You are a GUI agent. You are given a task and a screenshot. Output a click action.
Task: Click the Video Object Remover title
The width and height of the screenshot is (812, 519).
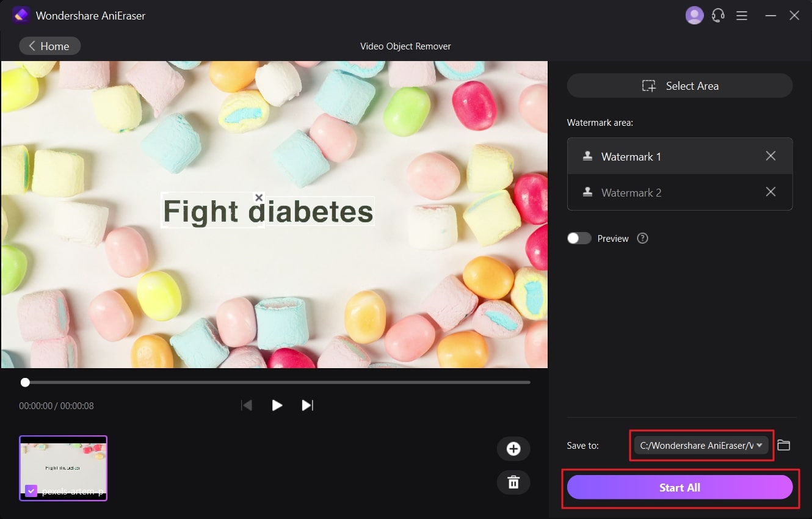pos(405,46)
